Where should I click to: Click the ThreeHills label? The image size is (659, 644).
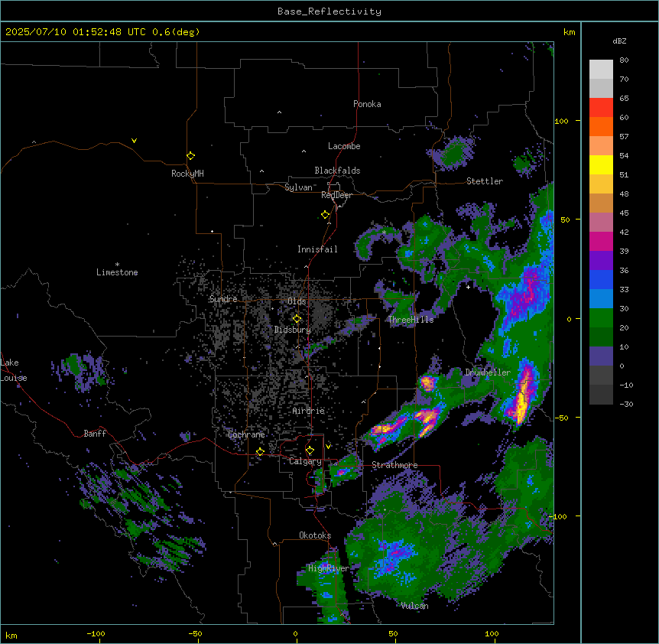[411, 320]
